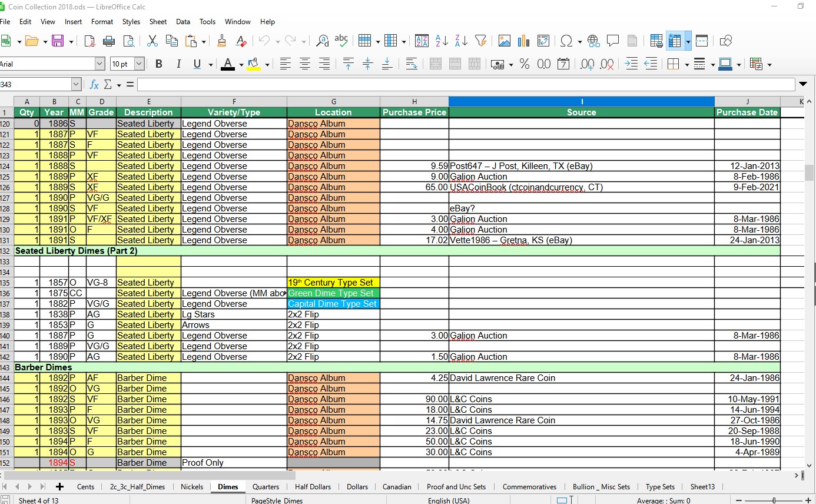Add a new sheet with the plus button
816x504 pixels.
pyautogui.click(x=59, y=487)
